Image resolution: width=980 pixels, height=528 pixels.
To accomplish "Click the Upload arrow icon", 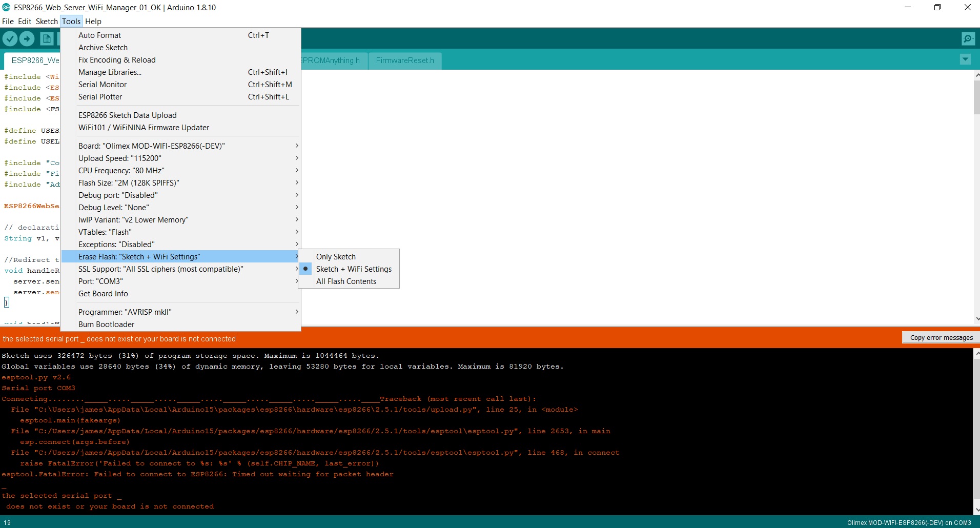I will pos(27,39).
